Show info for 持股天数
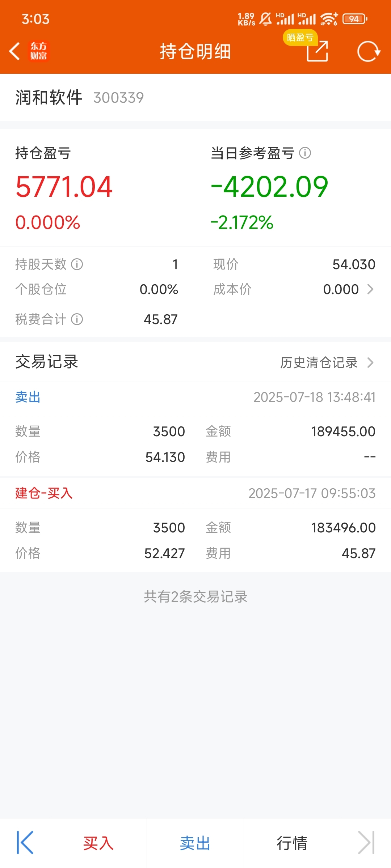This screenshot has height=868, width=391. pyautogui.click(x=77, y=264)
